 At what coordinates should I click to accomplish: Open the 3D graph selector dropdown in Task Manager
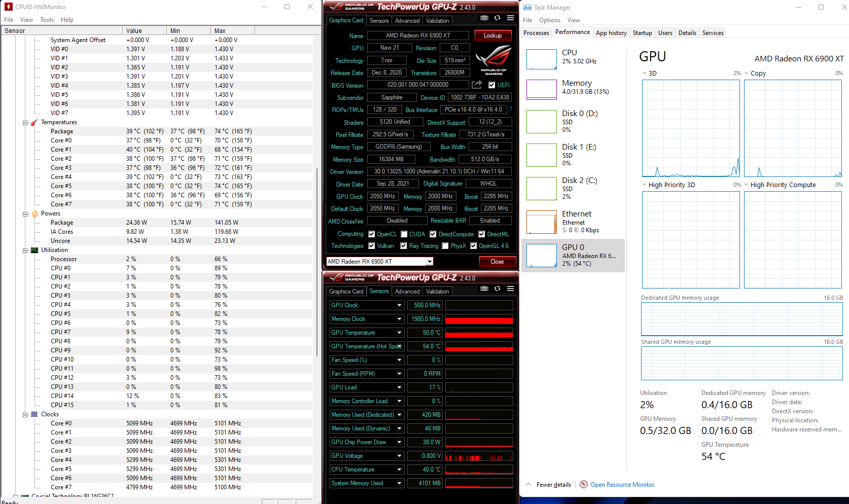pyautogui.click(x=644, y=74)
